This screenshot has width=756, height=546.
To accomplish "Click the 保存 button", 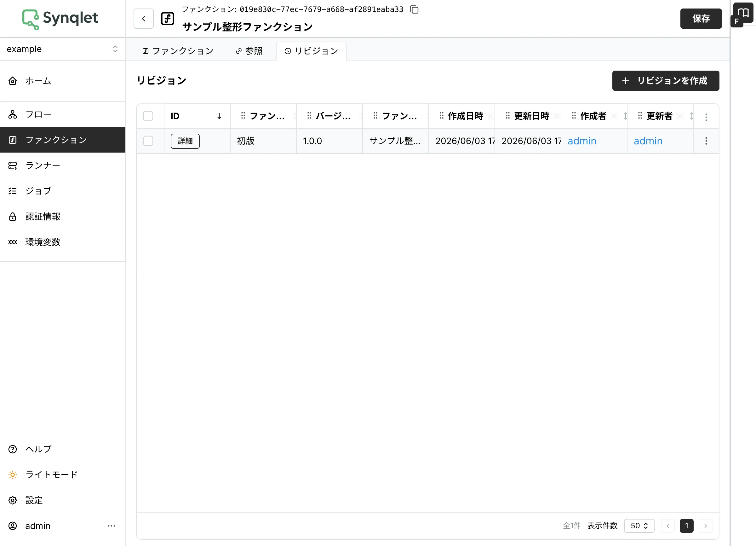I will coord(701,19).
